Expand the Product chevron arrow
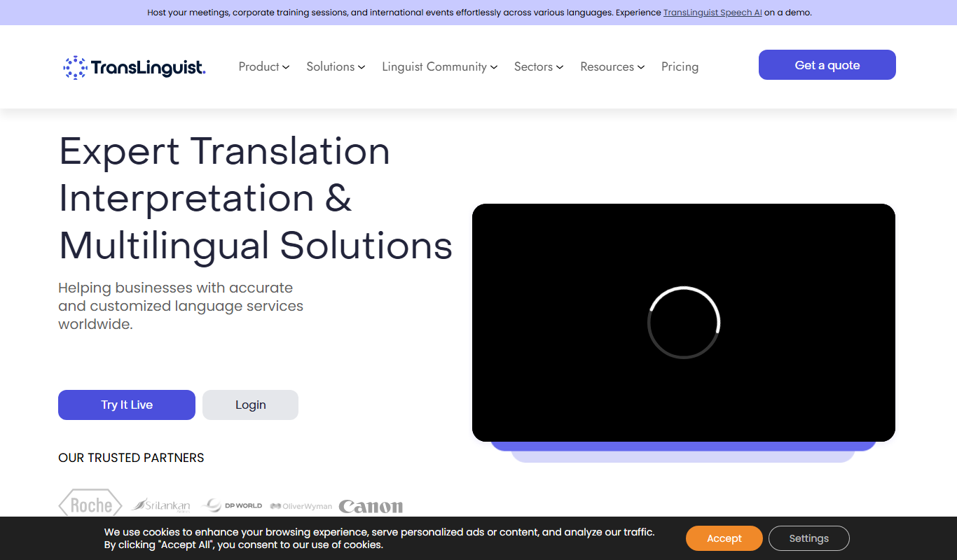Screen dimensions: 957x560 [x=286, y=67]
